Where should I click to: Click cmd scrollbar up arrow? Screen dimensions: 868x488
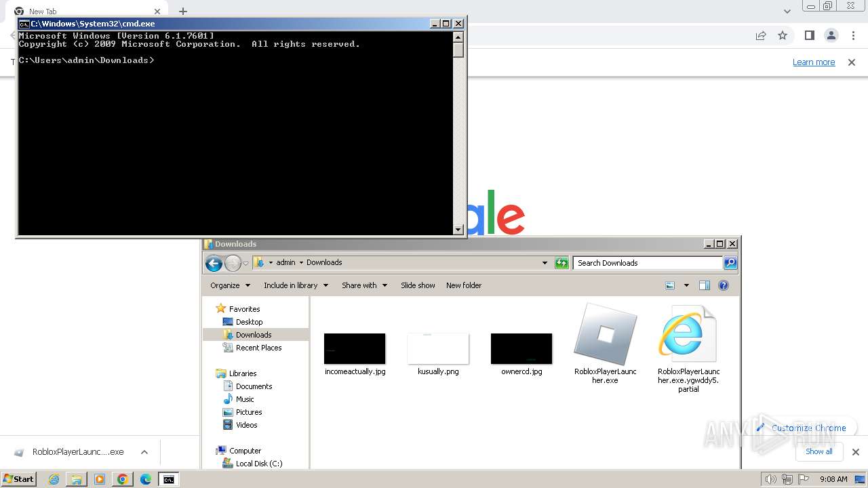(x=458, y=37)
